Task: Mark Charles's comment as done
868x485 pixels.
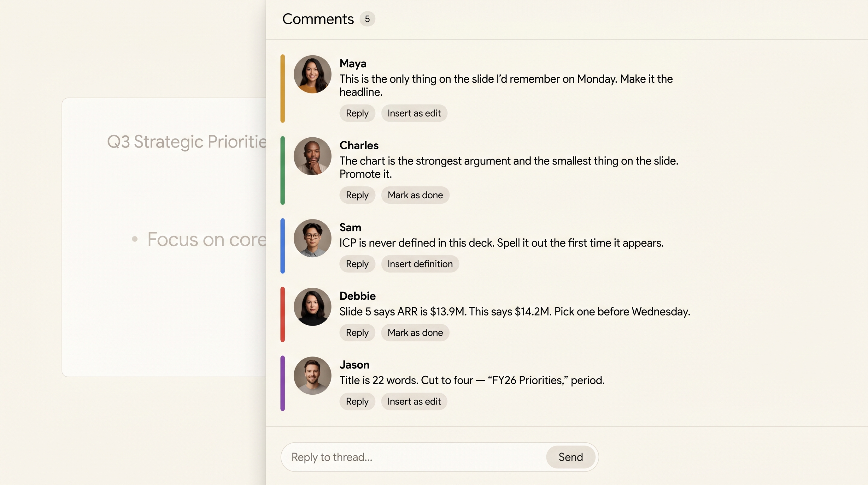Action: tap(415, 195)
